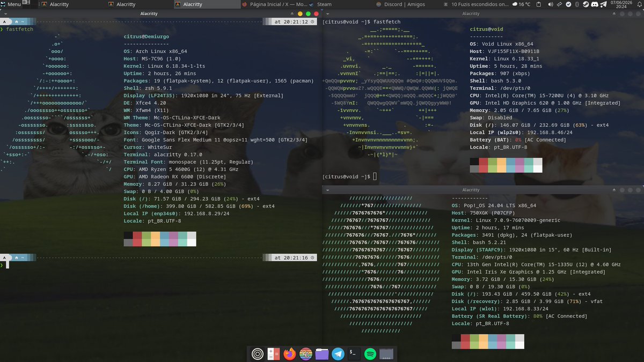Open the Menu button in the top panel
Viewport: 644px width, 362px height.
click(x=11, y=4)
